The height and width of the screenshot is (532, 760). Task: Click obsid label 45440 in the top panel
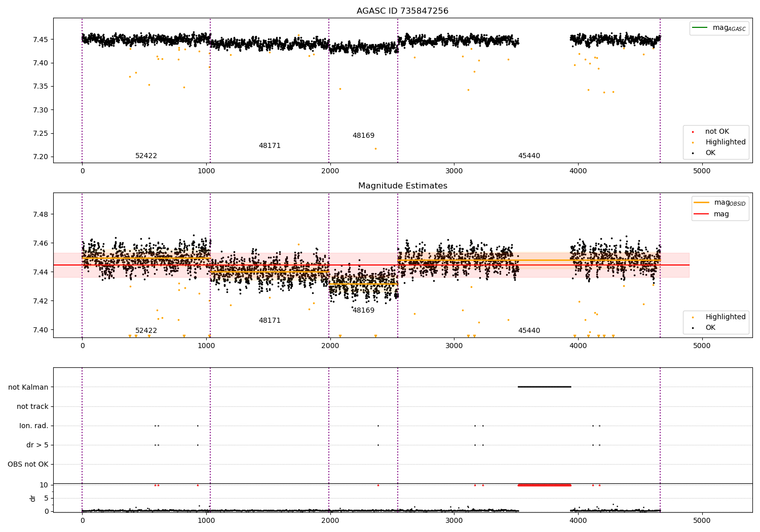coord(529,156)
